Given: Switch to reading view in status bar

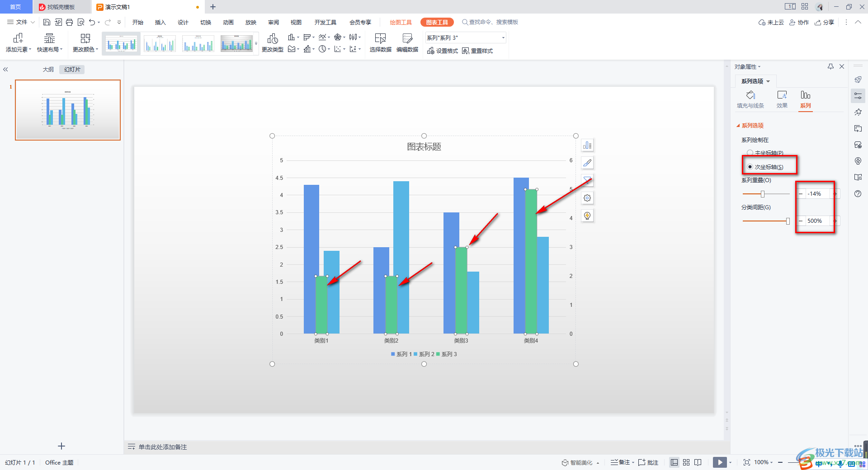Looking at the screenshot, I should [x=698, y=462].
